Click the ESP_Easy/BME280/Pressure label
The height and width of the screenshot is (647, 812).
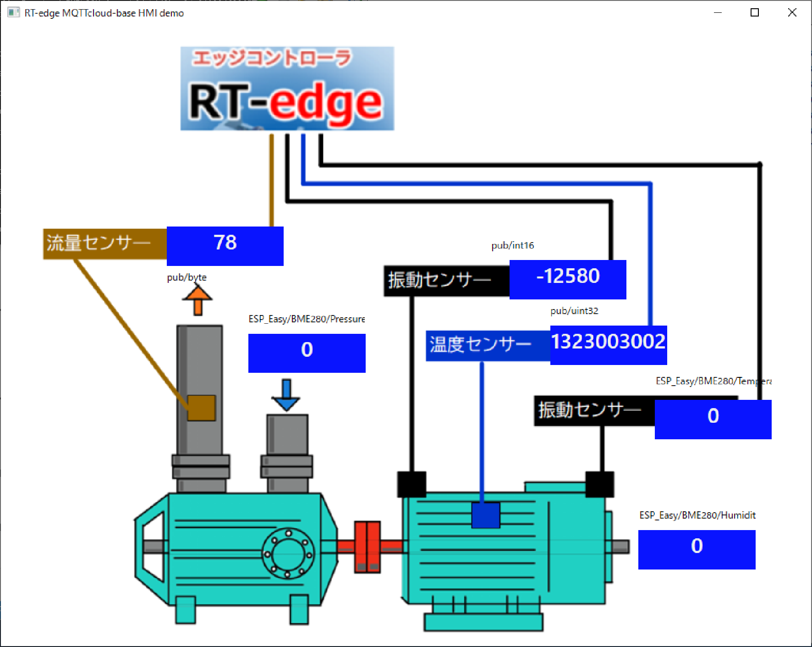coord(307,319)
